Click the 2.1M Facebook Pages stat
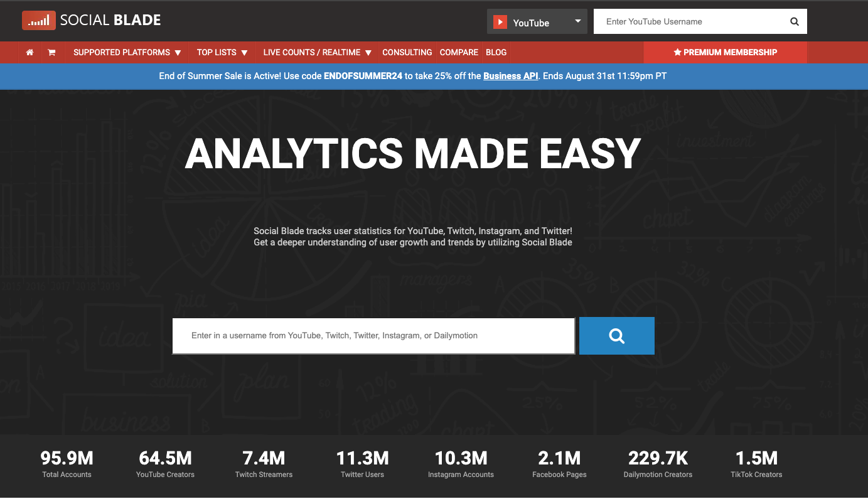The height and width of the screenshot is (499, 868). click(x=560, y=464)
